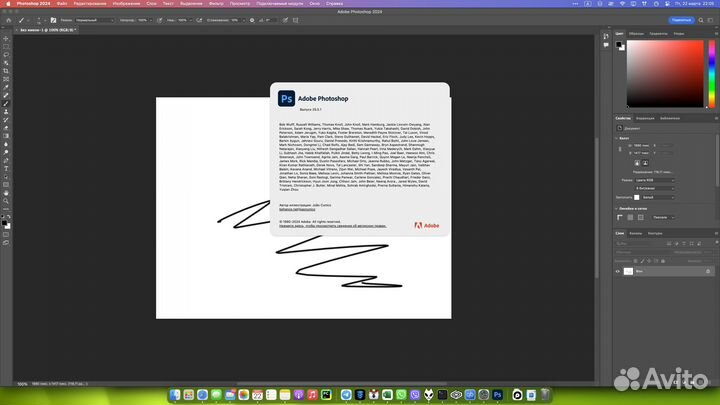Select the Brush tool in the toolbar

[x=6, y=104]
